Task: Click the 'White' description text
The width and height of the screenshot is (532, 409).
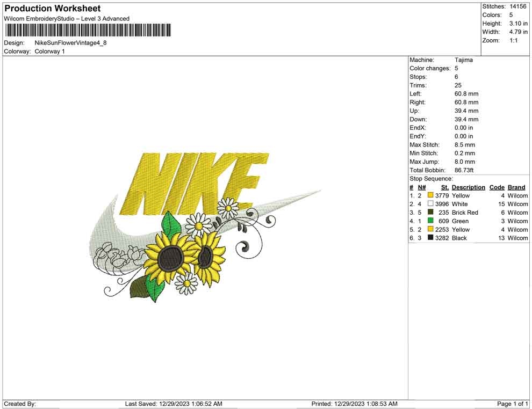Action: (460, 204)
